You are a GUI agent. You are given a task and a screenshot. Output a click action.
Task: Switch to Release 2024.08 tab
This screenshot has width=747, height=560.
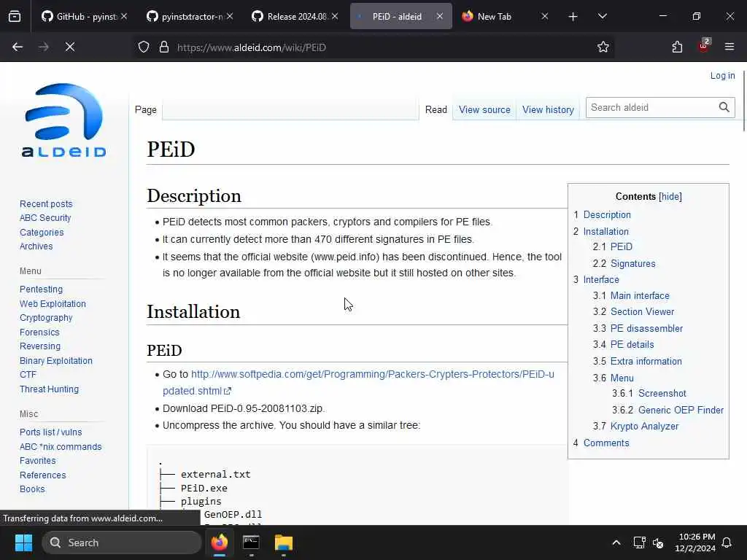pos(290,16)
